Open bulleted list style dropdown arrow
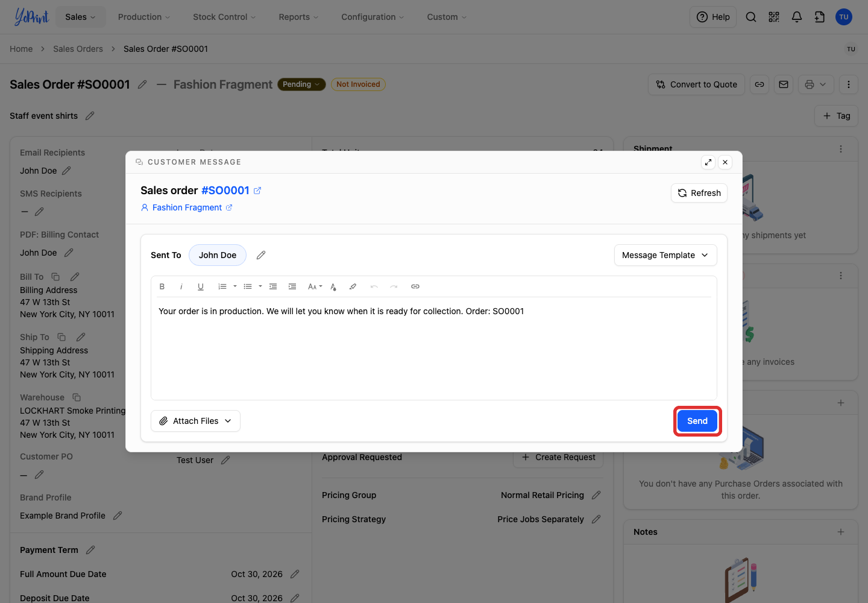The height and width of the screenshot is (603, 868). tap(260, 286)
